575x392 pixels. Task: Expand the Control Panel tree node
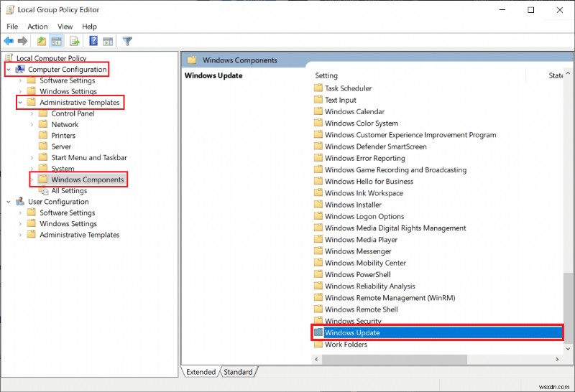click(32, 113)
